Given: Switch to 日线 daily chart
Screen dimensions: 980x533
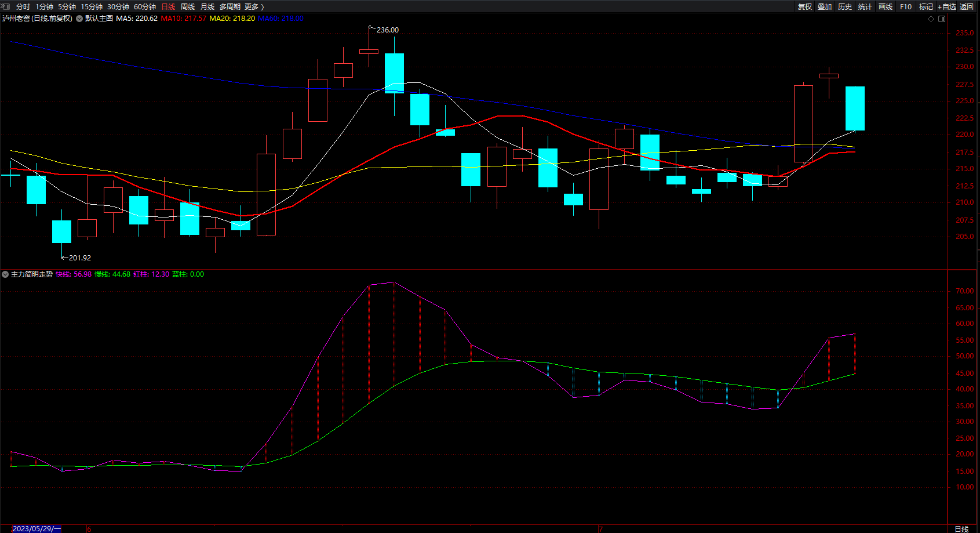Looking at the screenshot, I should point(168,7).
